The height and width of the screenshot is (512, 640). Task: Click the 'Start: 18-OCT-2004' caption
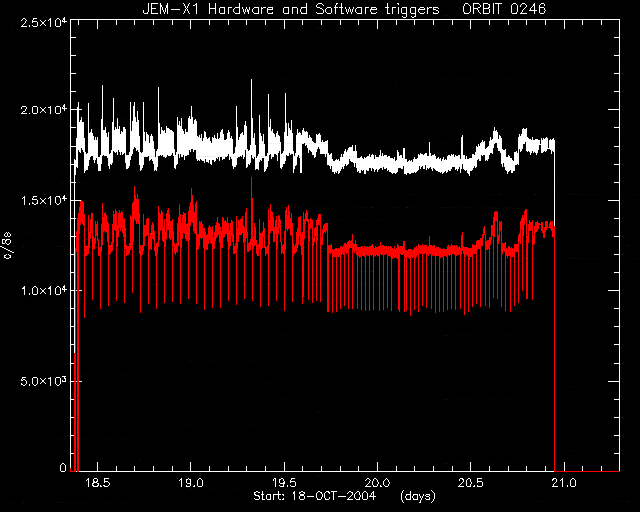coord(314,496)
